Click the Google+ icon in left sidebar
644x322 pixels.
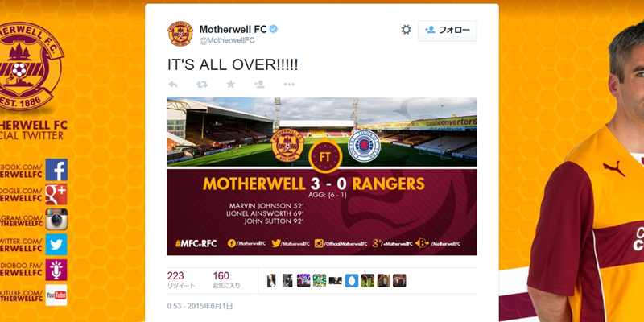click(56, 194)
